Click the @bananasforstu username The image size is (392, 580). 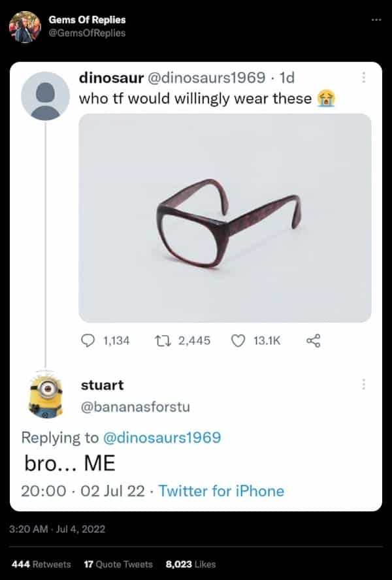pyautogui.click(x=135, y=408)
